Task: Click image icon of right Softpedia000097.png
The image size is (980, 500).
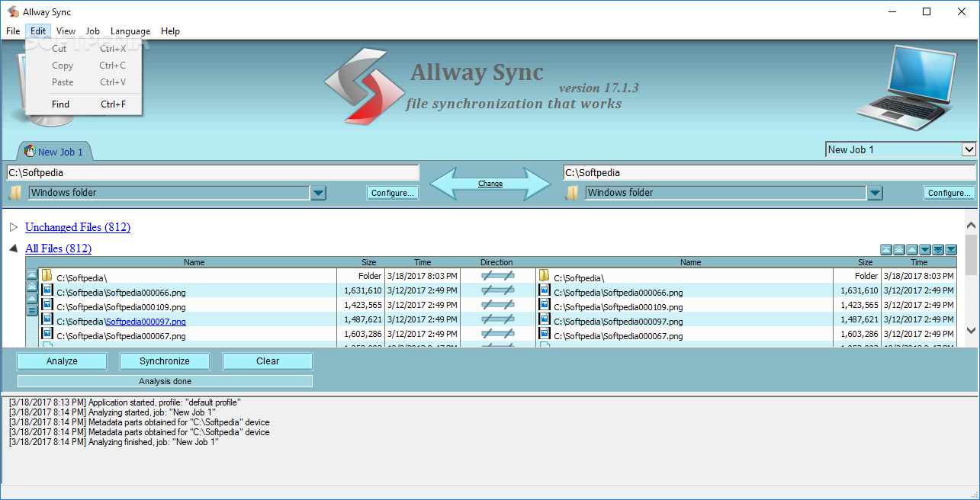Action: coord(545,319)
